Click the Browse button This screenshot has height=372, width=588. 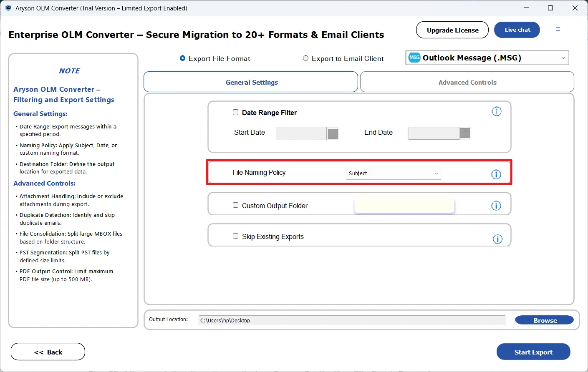[x=544, y=320]
